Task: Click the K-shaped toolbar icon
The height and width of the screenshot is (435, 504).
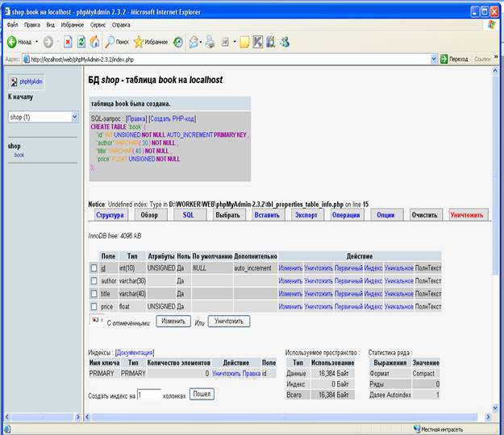Action: click(257, 42)
